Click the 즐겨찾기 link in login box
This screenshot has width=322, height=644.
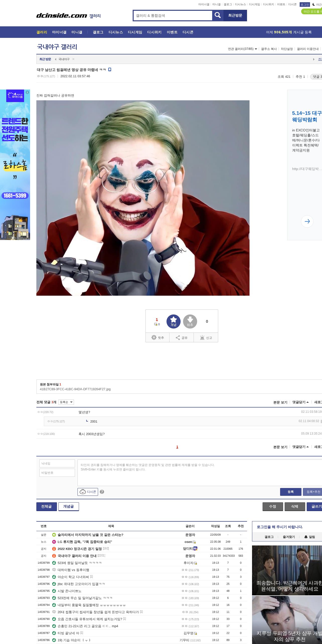click(289, 537)
